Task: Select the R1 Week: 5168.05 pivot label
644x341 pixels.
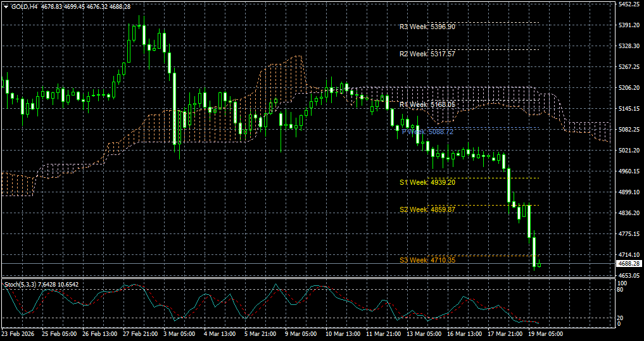Action: point(427,104)
